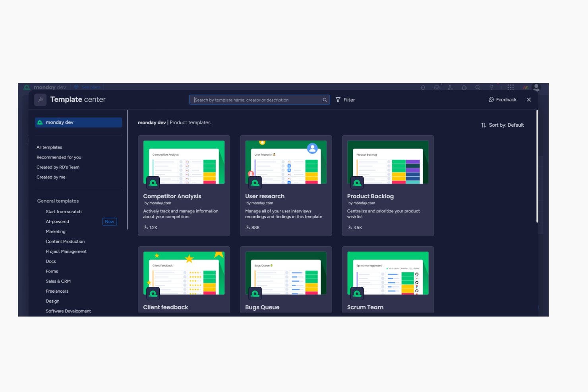Open Client feedback template thumbnail
Screen dimensions: 588x392
184,273
